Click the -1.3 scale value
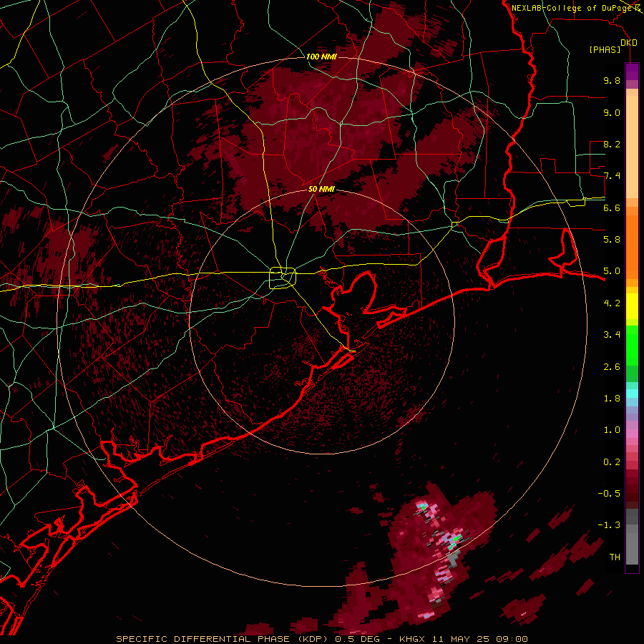This screenshot has width=644, height=644. [609, 525]
